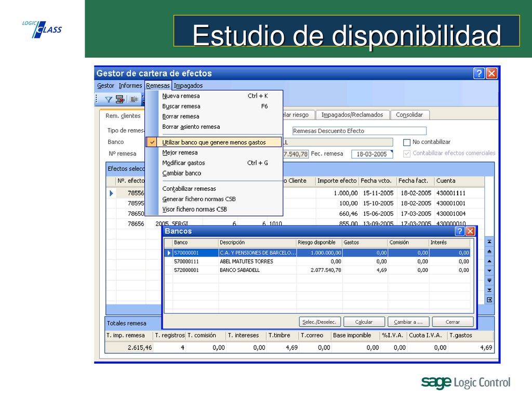The height and width of the screenshot is (399, 532).
Task: Select bank row BANCO SABADELL
Action: (317, 270)
